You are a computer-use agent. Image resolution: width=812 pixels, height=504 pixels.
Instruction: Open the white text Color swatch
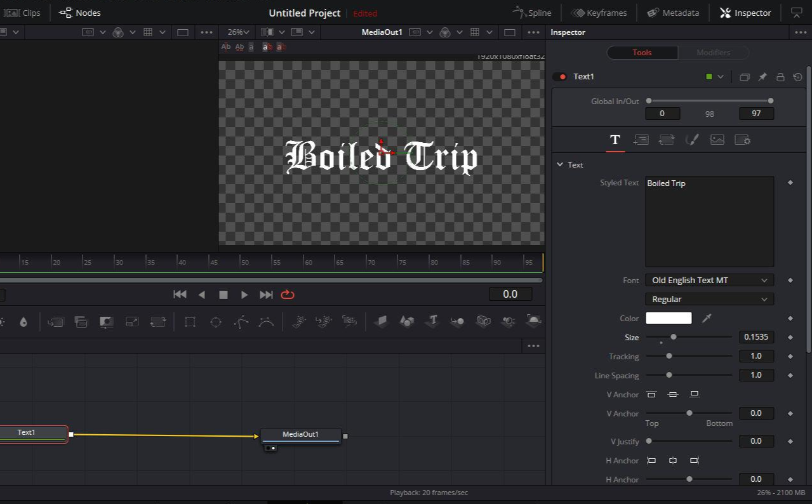(x=669, y=318)
